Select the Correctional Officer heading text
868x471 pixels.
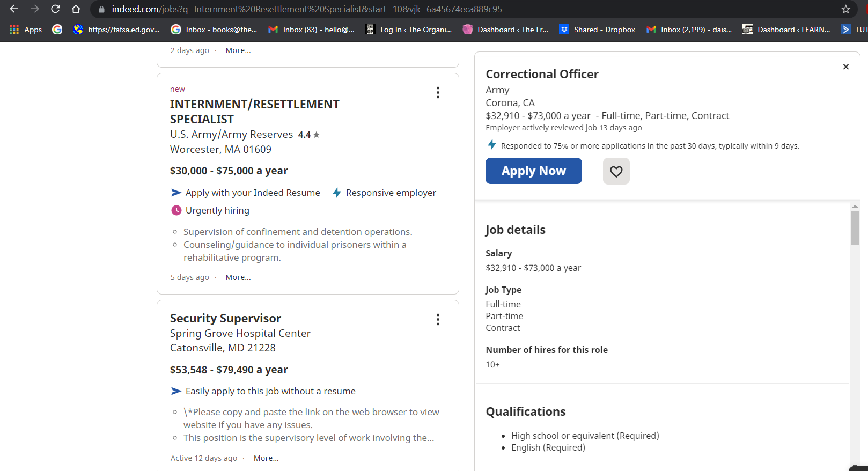point(542,74)
